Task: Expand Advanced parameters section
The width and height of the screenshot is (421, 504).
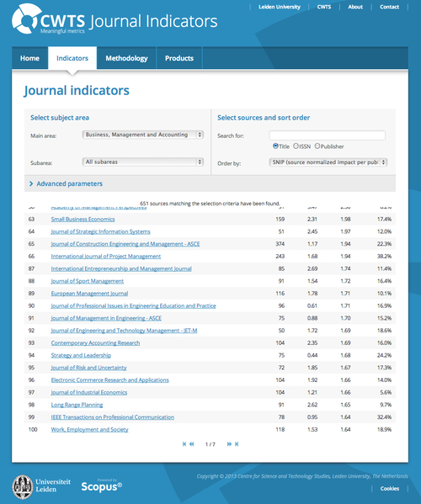Action: 67,183
